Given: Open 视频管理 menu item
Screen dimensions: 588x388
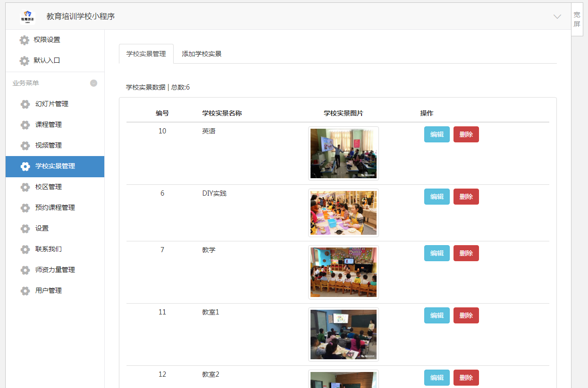Looking at the screenshot, I should [x=55, y=145].
